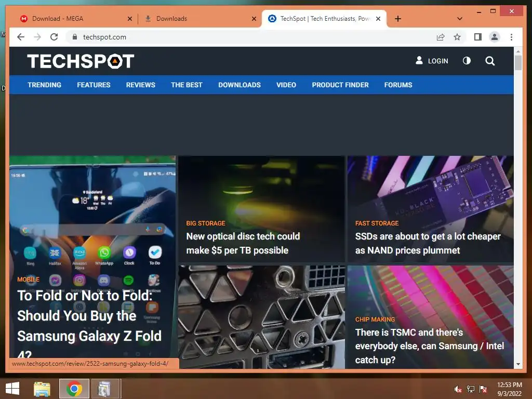
Task: Click the CHIP MAKING category label
Action: (375, 320)
